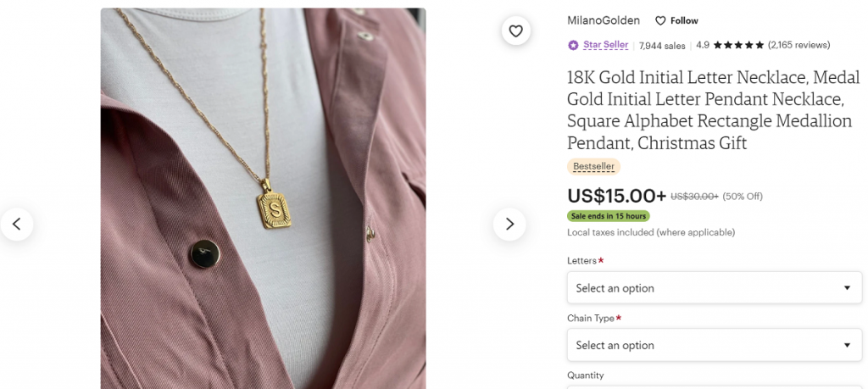The height and width of the screenshot is (389, 868).
Task: Favorite this necklace with the heart icon
Action: (x=515, y=31)
